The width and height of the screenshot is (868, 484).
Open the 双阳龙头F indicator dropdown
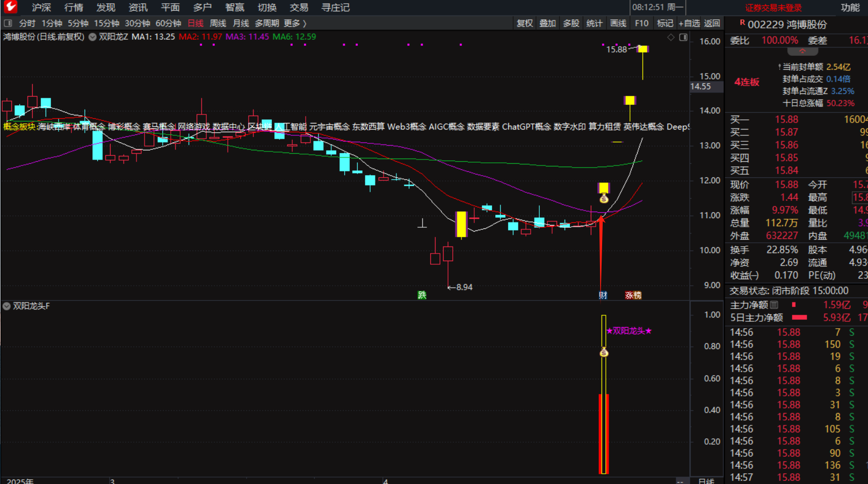pyautogui.click(x=7, y=306)
